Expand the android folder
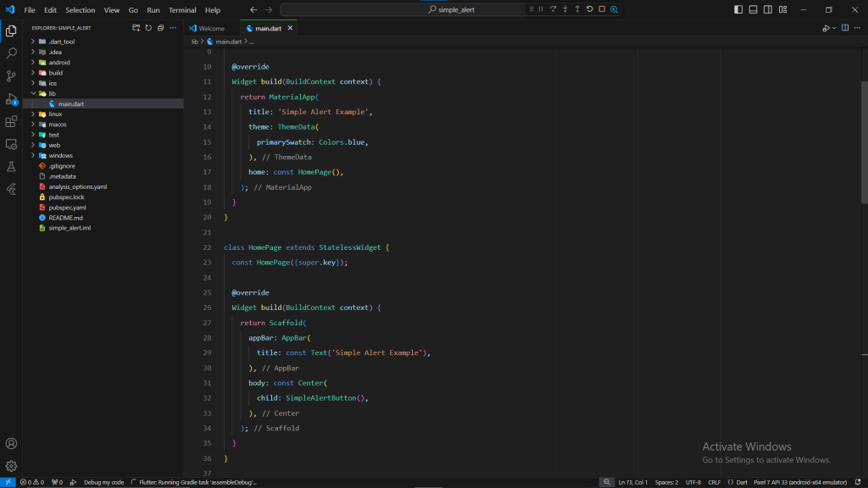This screenshot has height=488, width=868. click(59, 62)
